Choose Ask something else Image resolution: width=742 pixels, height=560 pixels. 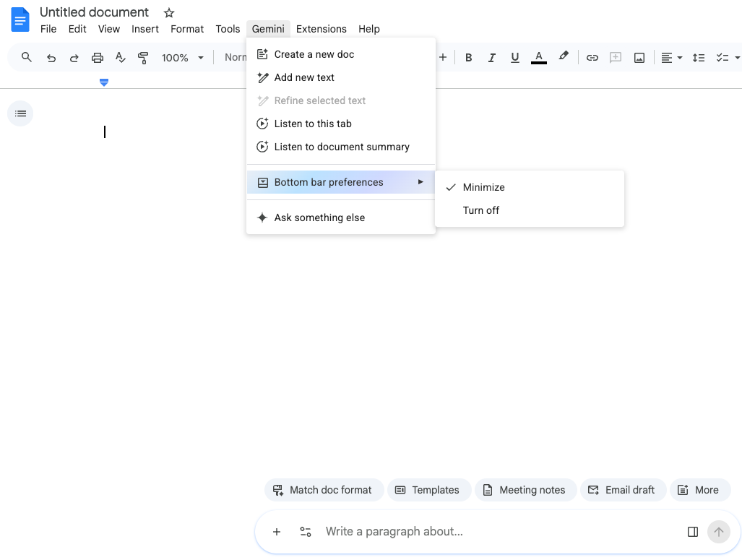click(341, 217)
